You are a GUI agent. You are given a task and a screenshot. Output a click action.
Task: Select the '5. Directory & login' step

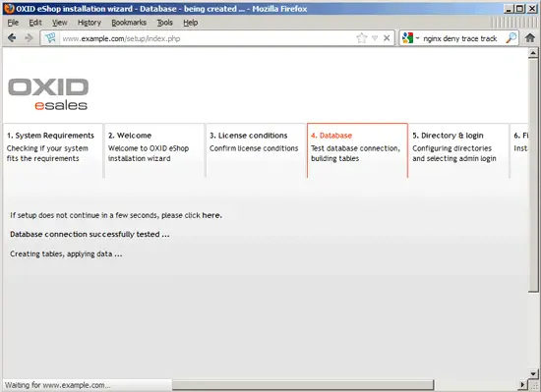[459, 150]
